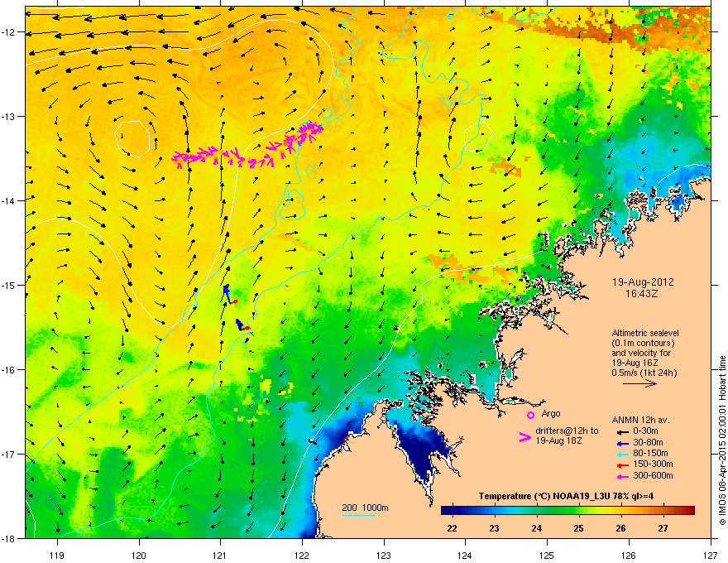Image resolution: width=728 pixels, height=563 pixels.
Task: Click the '30-80m' depth label
Action: coord(648,443)
